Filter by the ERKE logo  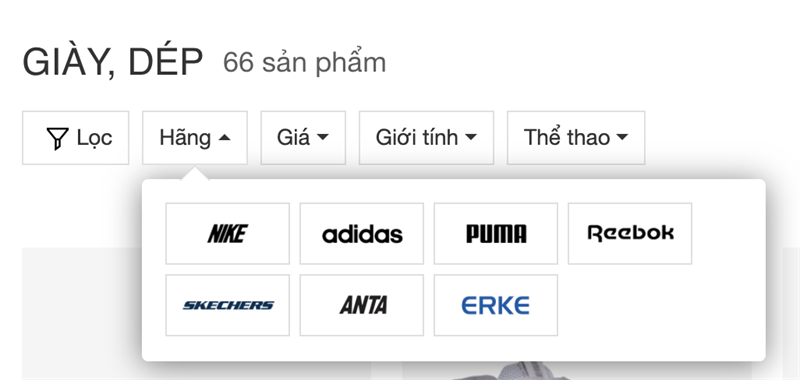pyautogui.click(x=496, y=305)
